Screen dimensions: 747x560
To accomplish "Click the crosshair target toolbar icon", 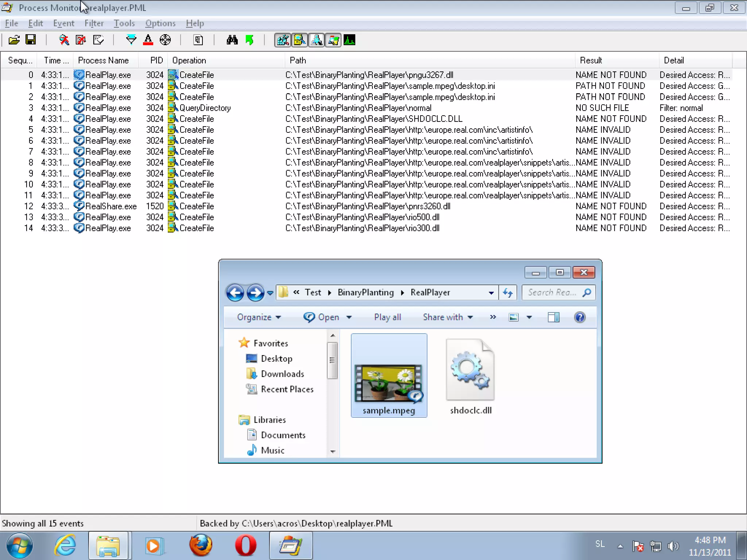I will tap(165, 40).
